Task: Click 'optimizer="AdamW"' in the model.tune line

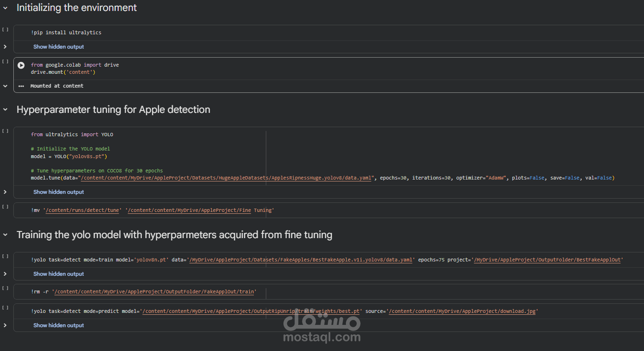Action: point(481,178)
